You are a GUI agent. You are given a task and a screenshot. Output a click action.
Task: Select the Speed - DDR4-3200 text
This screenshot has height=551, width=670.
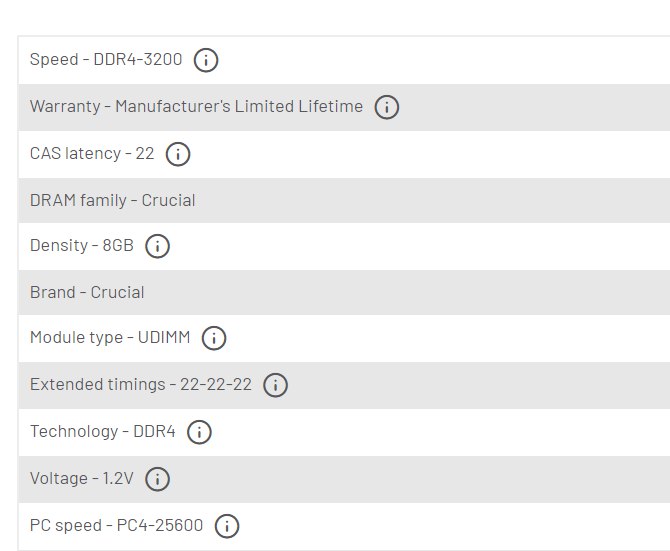106,59
